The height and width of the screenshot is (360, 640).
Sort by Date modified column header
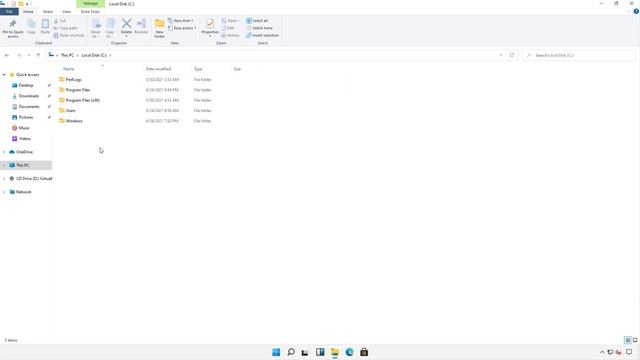158,69
